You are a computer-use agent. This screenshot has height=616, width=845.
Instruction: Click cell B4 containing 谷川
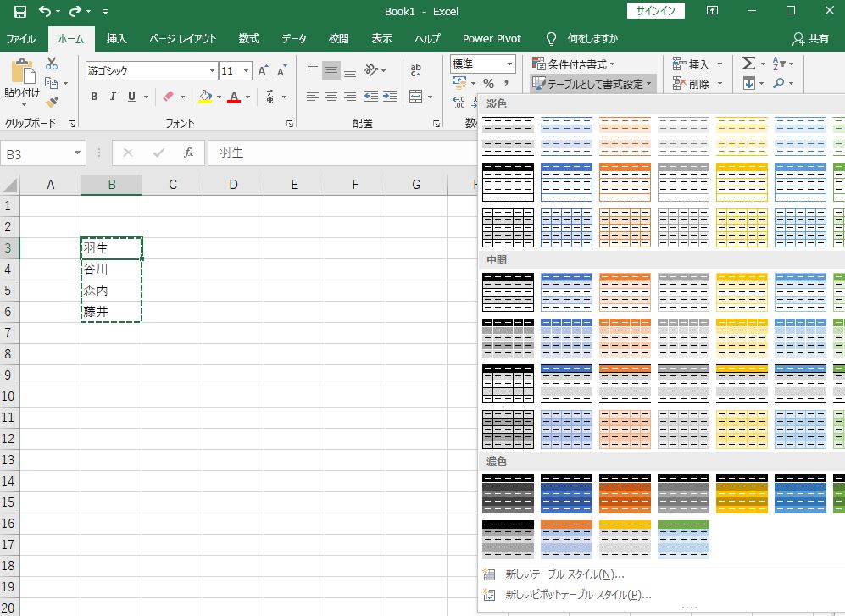pyautogui.click(x=112, y=269)
